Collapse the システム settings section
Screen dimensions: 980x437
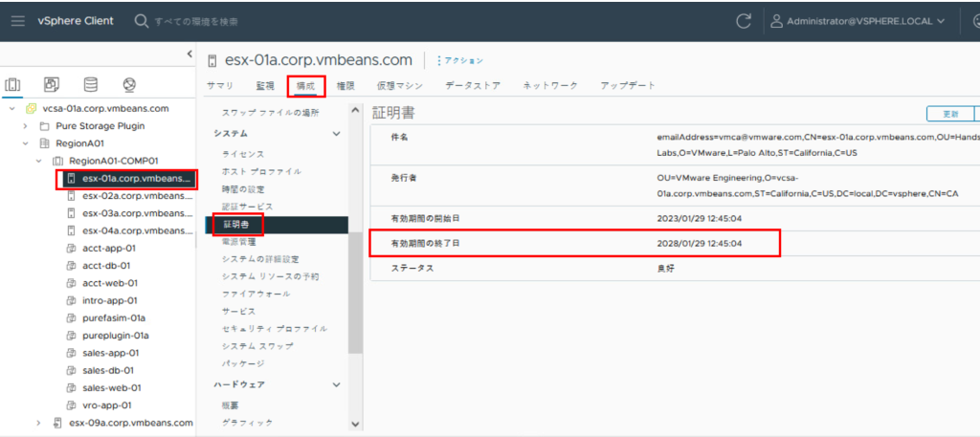click(x=336, y=134)
